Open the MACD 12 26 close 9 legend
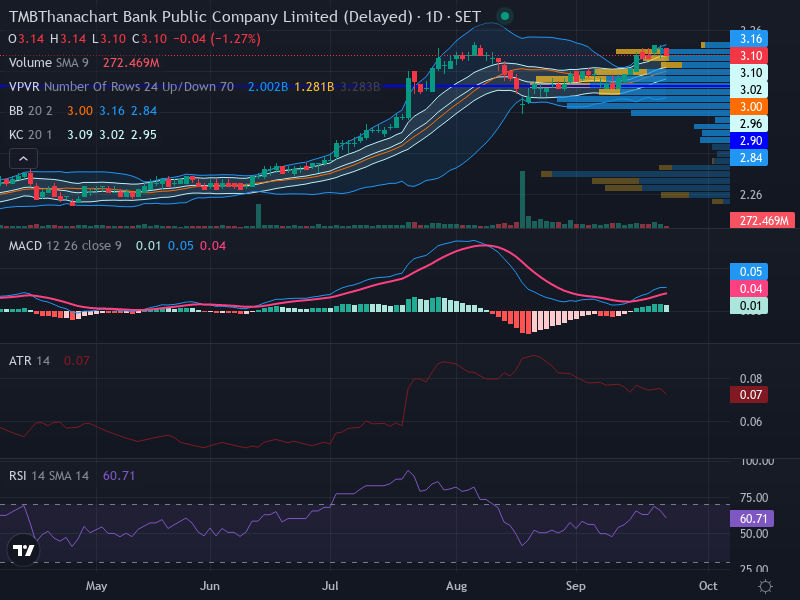This screenshot has width=800, height=600. click(65, 246)
